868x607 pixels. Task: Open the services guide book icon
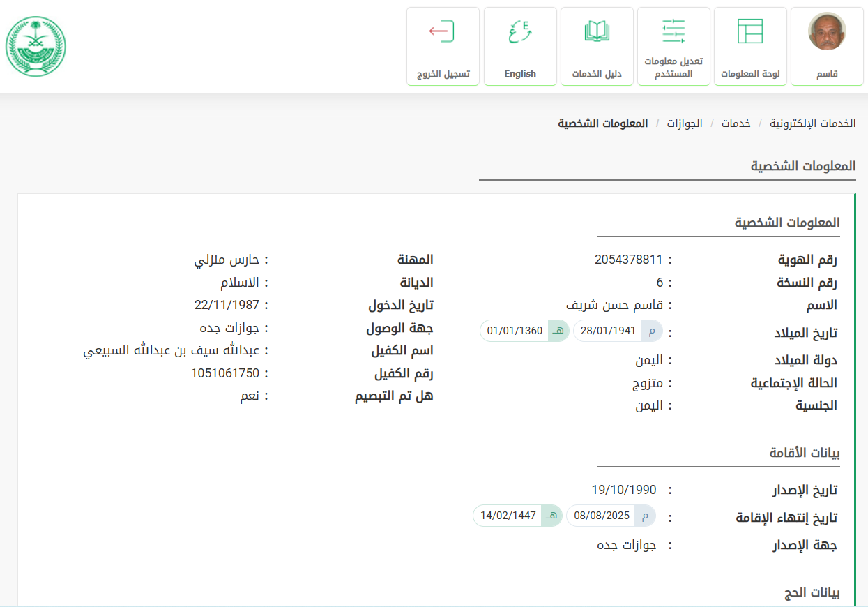point(597,31)
